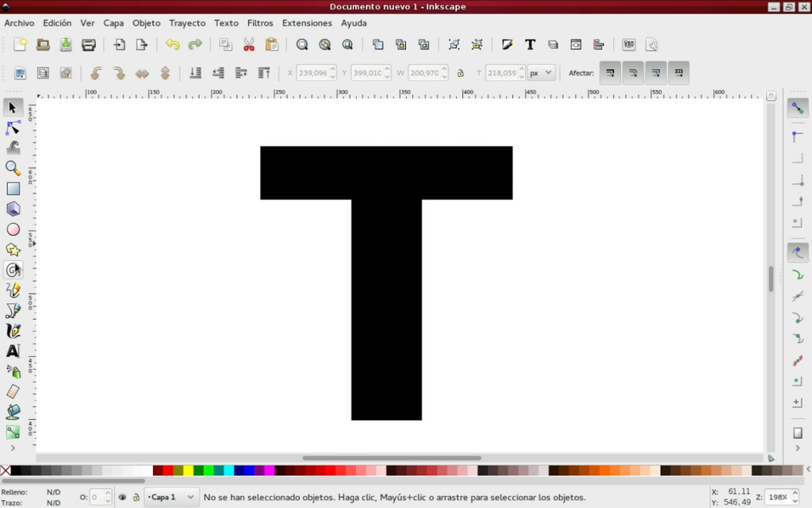
Task: Click the Y coordinate input field
Action: (x=367, y=73)
